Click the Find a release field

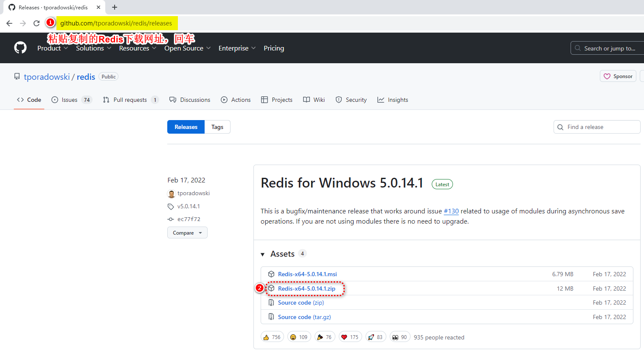[597, 127]
